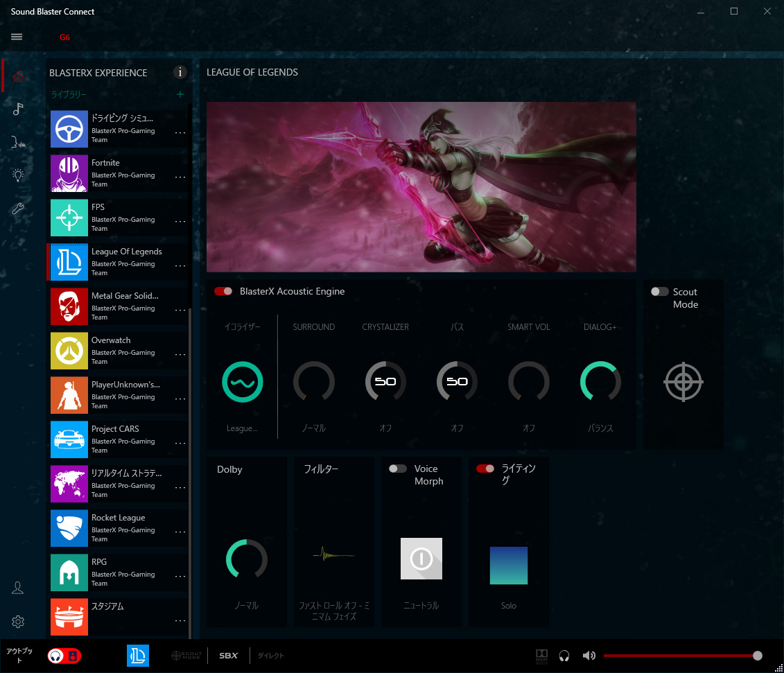Open the voice waveform sidebar icon
784x673 pixels.
tap(18, 143)
